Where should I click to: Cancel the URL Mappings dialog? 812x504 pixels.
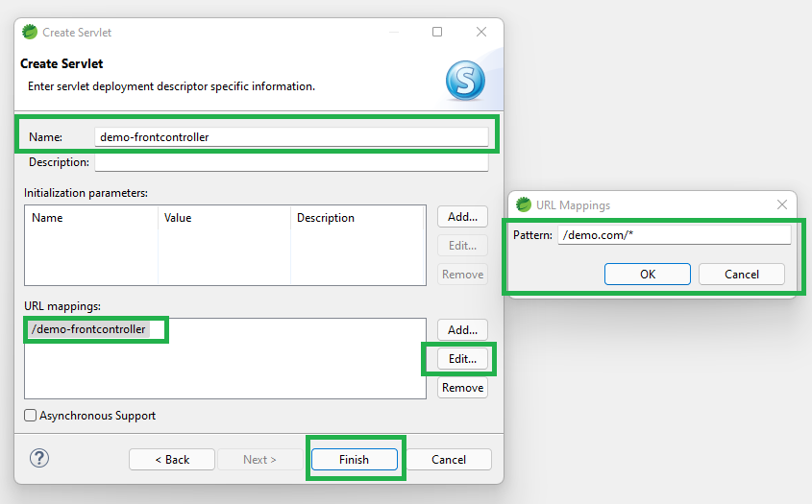[x=742, y=275]
